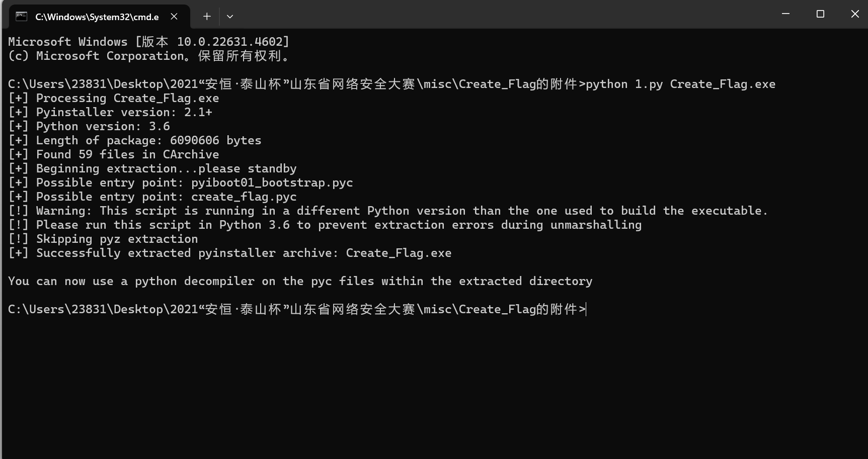Close the cmd.exe terminal tab

click(174, 17)
